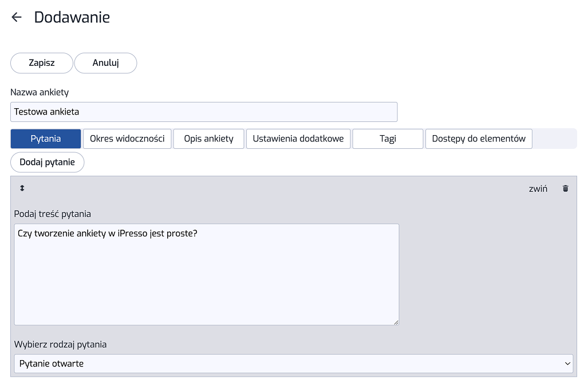This screenshot has height=391, width=588.
Task: Click the "Wybierz rodzaj pytania" label
Action: pos(60,345)
